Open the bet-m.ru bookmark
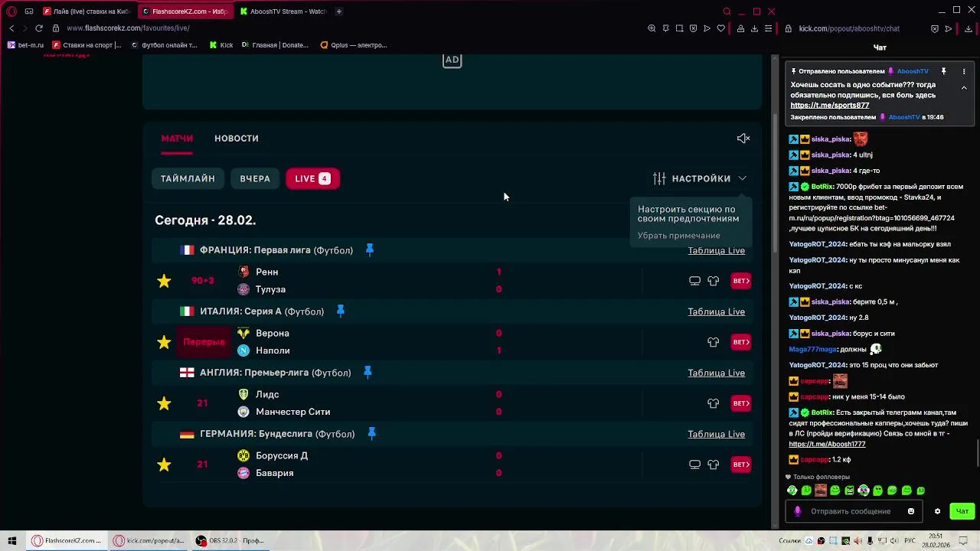The height and width of the screenshot is (551, 980). coord(25,45)
